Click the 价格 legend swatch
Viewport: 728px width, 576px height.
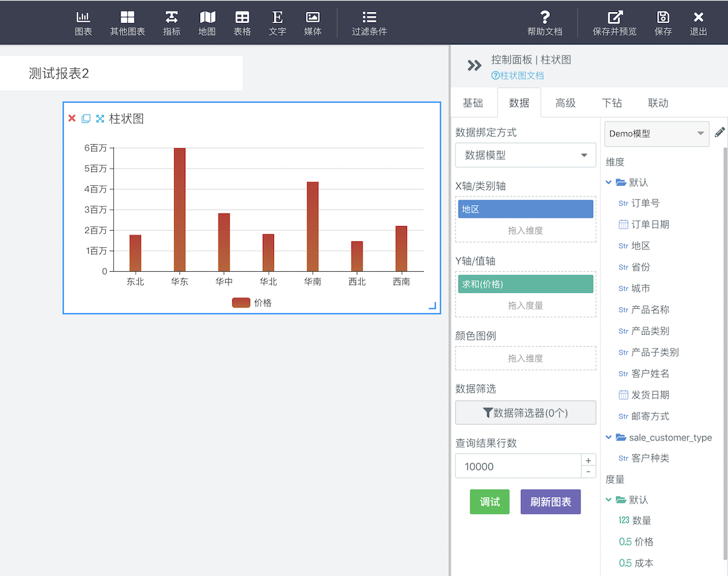pyautogui.click(x=241, y=303)
